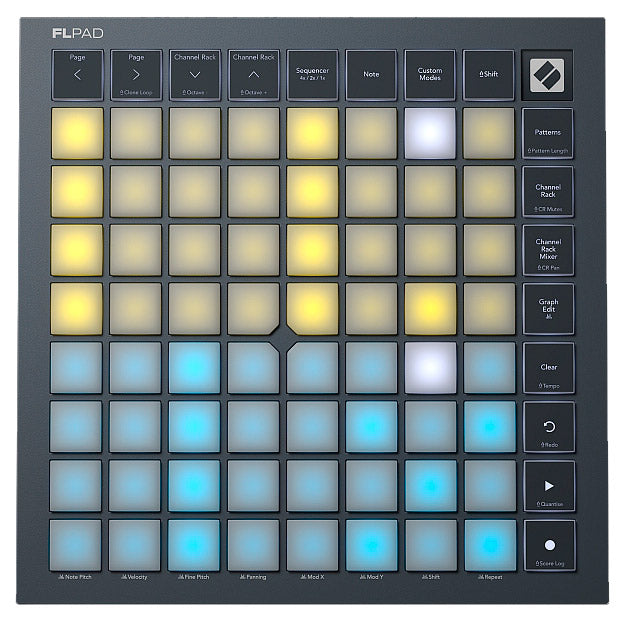The image size is (626, 622).
Task: Tap the pad directly above Note Pitch label
Action: point(75,545)
